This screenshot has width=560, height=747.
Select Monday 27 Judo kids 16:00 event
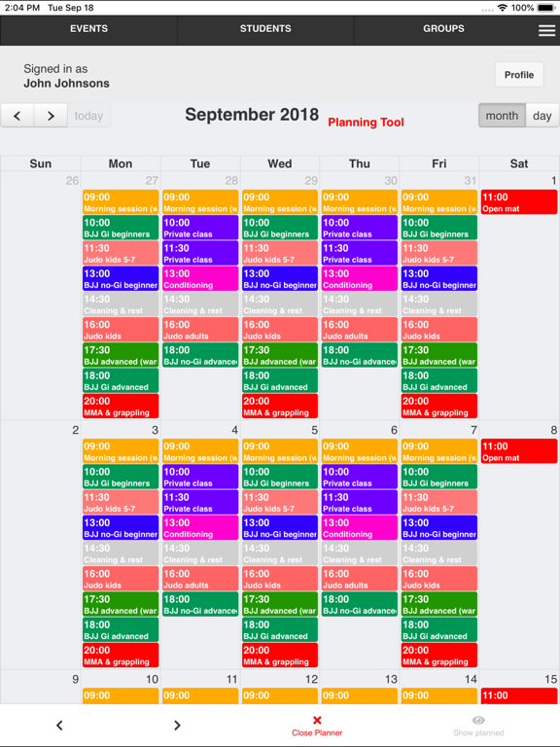click(x=121, y=330)
